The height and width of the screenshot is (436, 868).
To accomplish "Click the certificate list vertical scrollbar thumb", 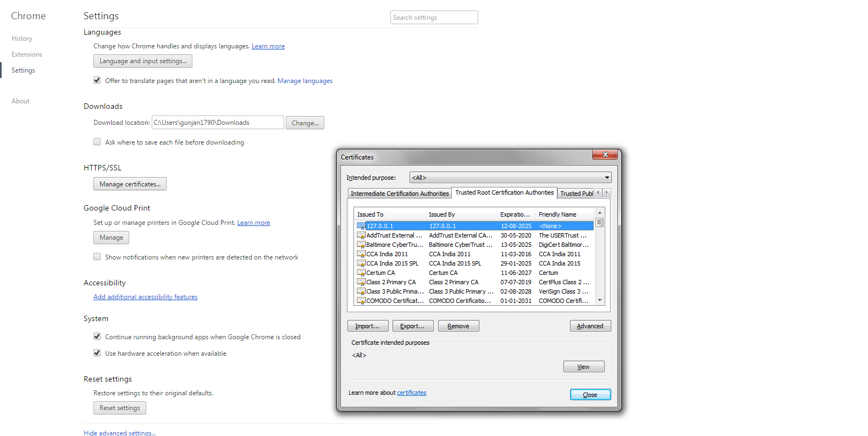I will tap(600, 223).
